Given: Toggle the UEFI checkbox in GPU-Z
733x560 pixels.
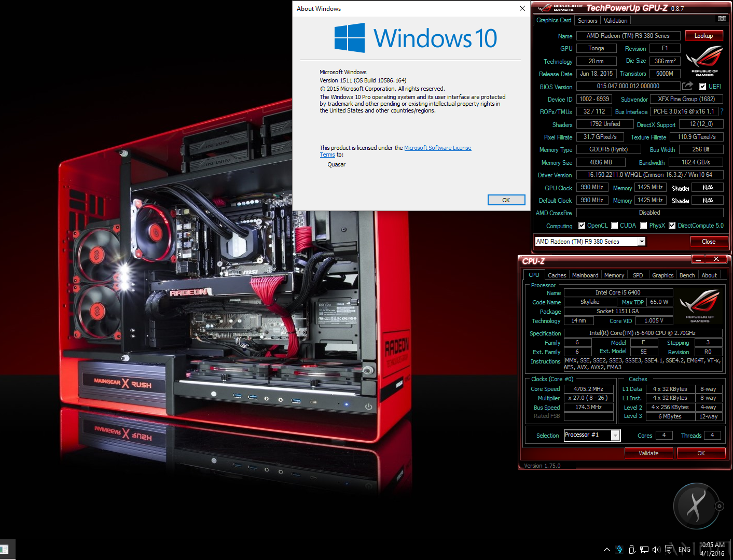Looking at the screenshot, I should [702, 87].
